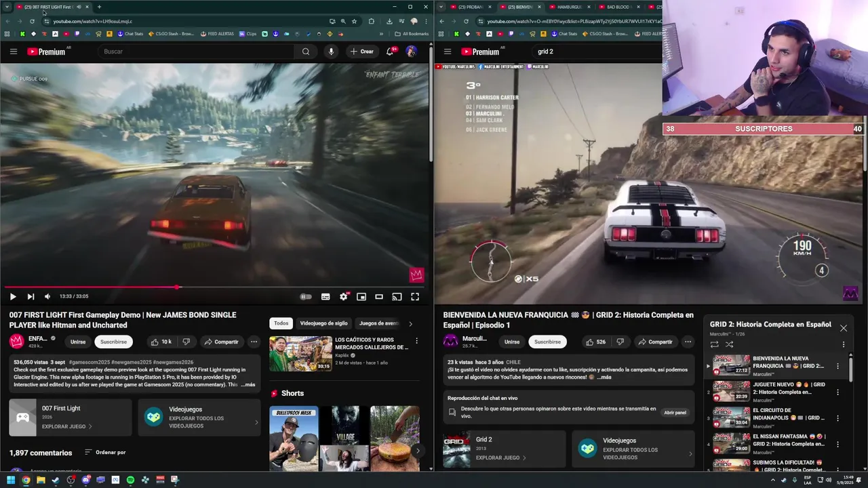
Task: Share the 007 video via Compartir
Action: pos(222,342)
